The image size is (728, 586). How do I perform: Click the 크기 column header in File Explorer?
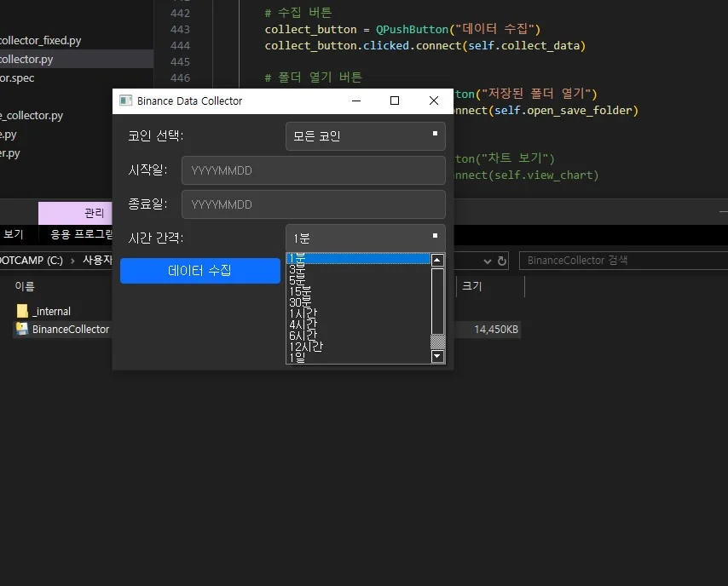(471, 286)
